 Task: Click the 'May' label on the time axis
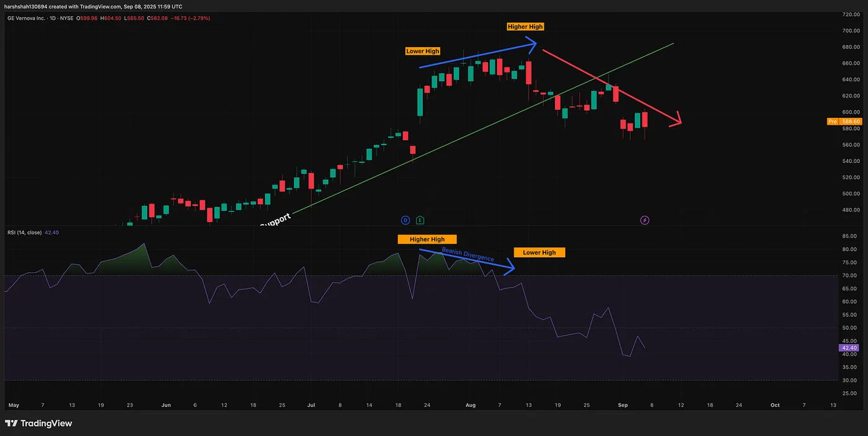(14, 405)
